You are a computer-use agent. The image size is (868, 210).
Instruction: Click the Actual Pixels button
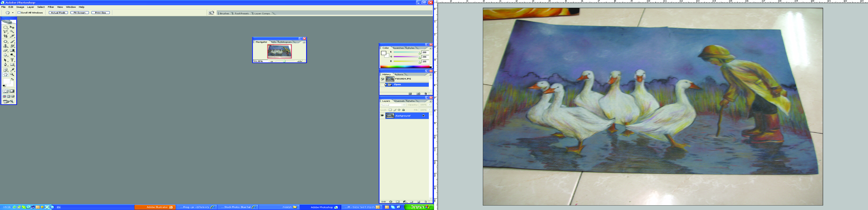58,13
